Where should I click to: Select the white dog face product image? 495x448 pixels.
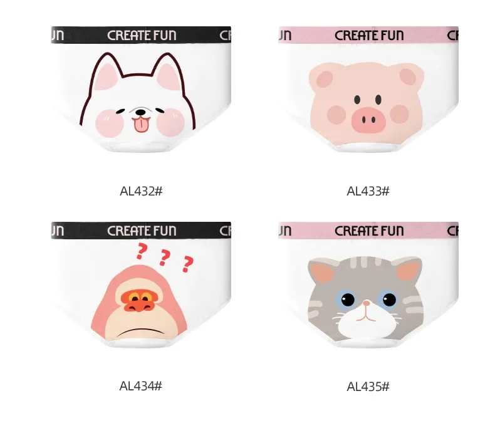tap(141, 90)
